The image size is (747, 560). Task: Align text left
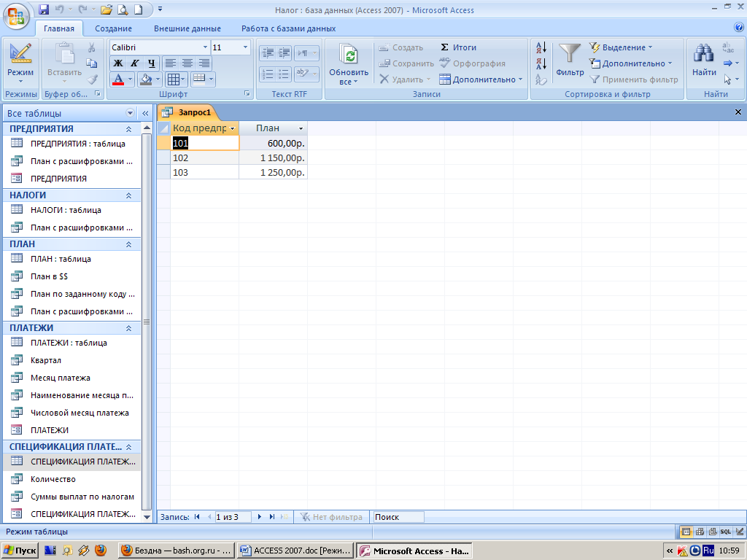[x=171, y=63]
